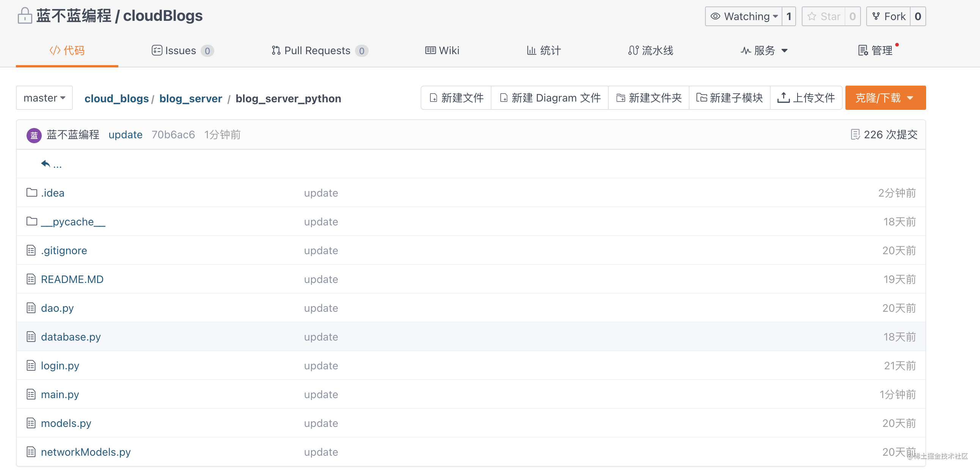
Task: Click the .idea folder icon
Action: point(31,193)
